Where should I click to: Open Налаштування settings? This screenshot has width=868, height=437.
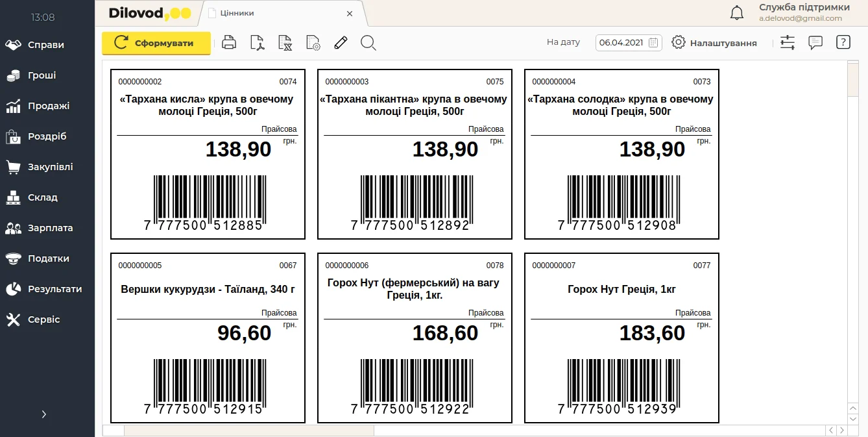tap(714, 43)
